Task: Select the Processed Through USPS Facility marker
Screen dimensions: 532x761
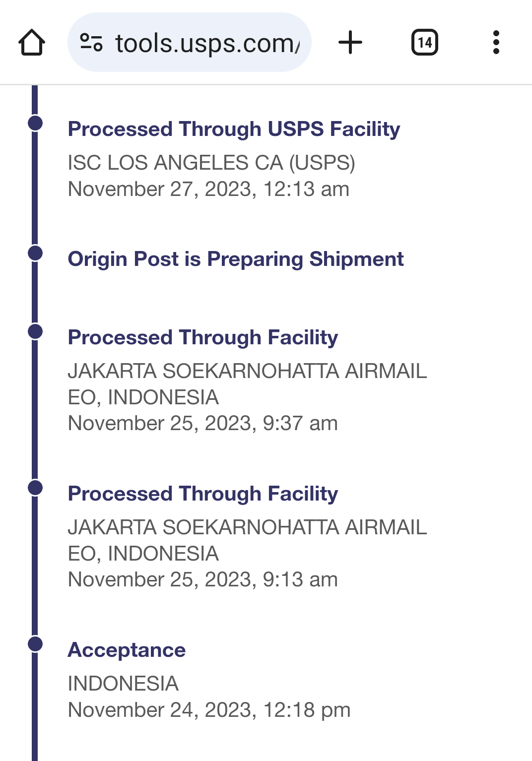Action: (35, 123)
